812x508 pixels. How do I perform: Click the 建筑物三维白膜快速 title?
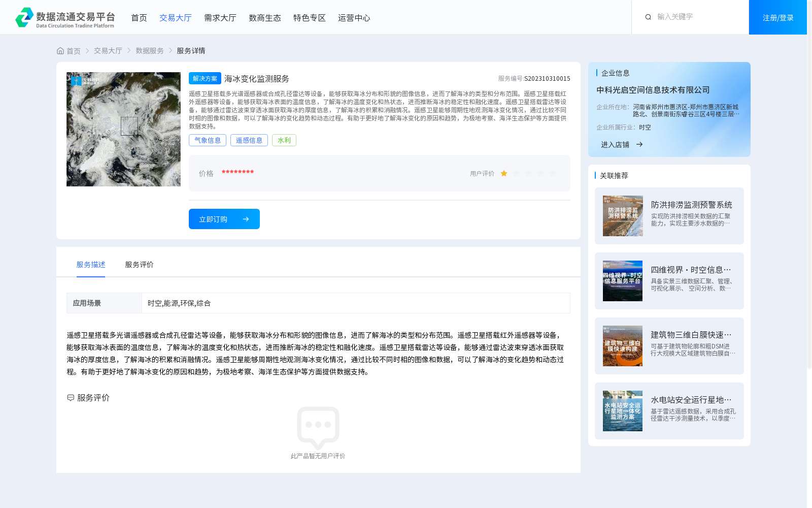pyautogui.click(x=691, y=335)
